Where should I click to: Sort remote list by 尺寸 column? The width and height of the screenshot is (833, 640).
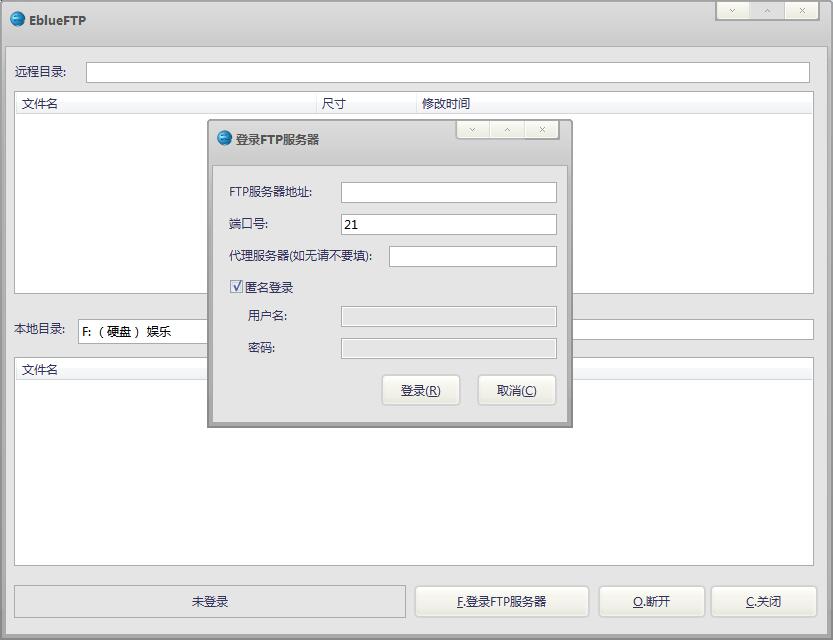tap(366, 103)
